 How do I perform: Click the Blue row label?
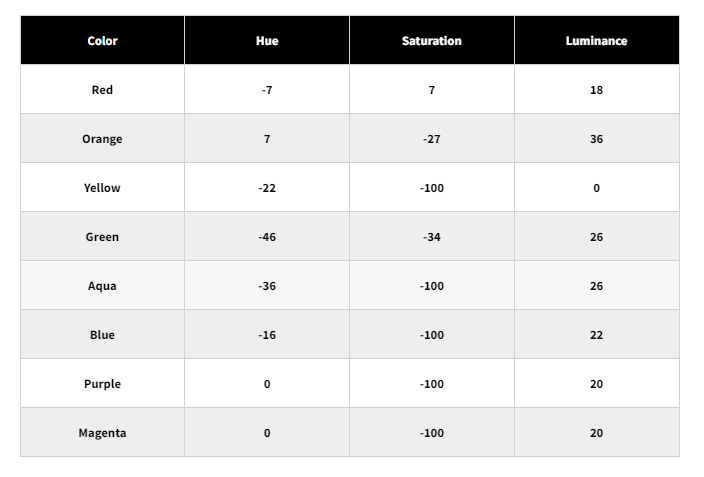click(102, 335)
